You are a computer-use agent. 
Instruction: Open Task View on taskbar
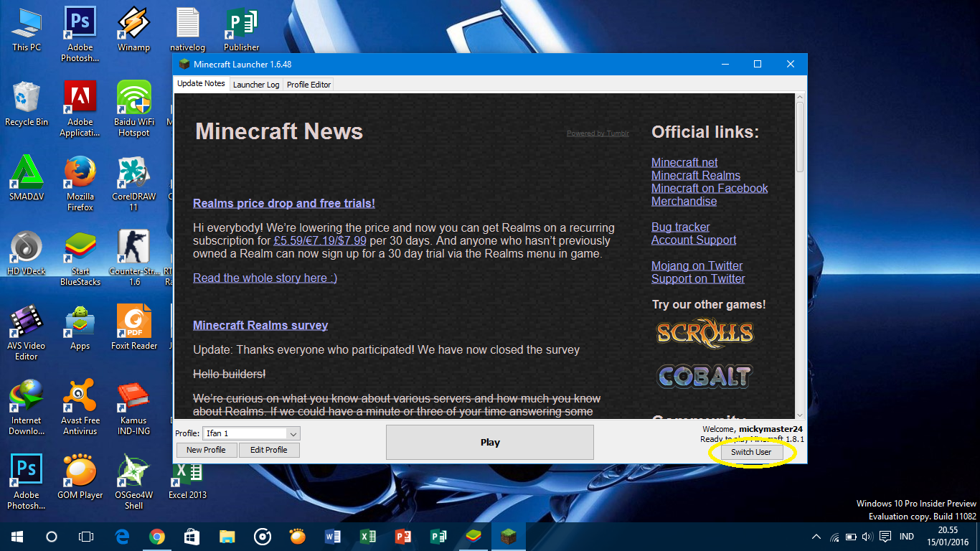pos(86,537)
